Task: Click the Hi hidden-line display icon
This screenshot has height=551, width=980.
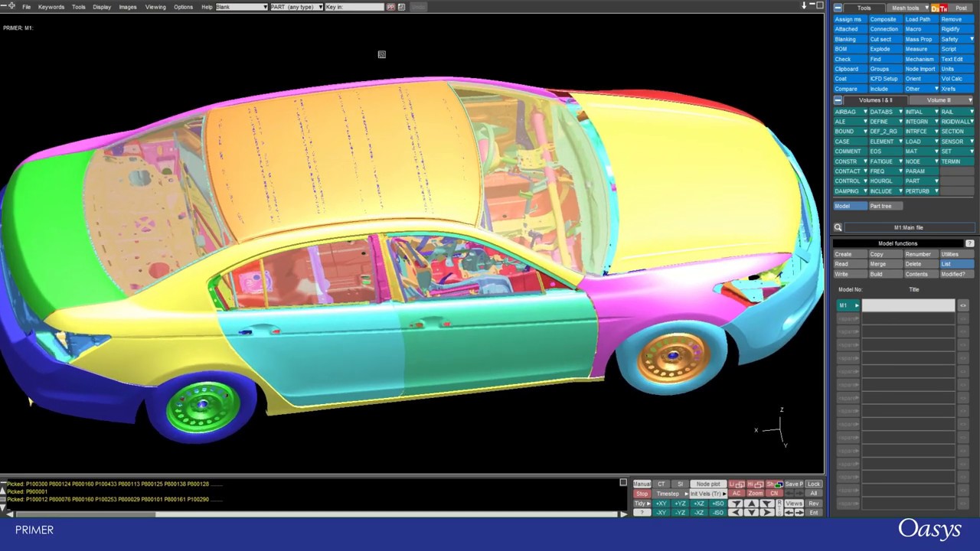Action: click(755, 484)
